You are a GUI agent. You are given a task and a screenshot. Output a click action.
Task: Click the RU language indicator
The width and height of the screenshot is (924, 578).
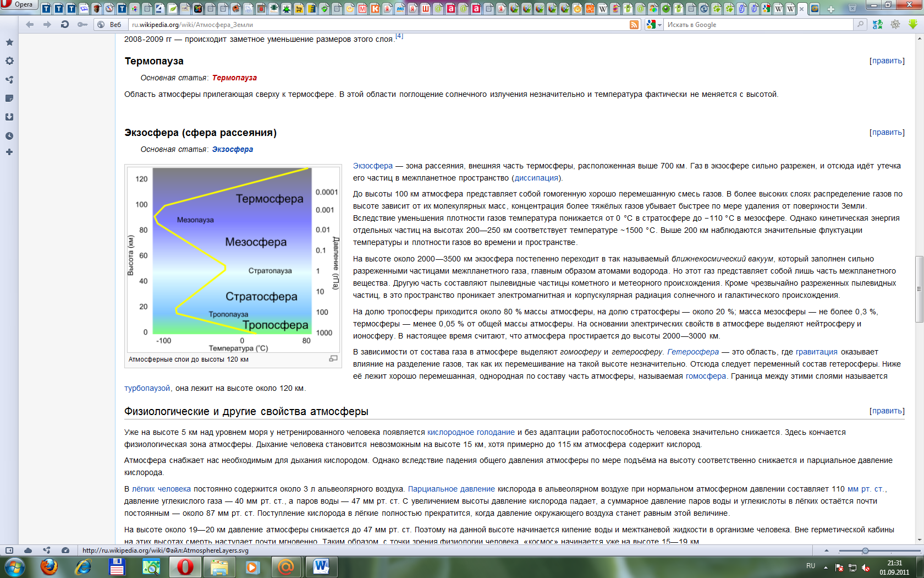[x=811, y=566]
